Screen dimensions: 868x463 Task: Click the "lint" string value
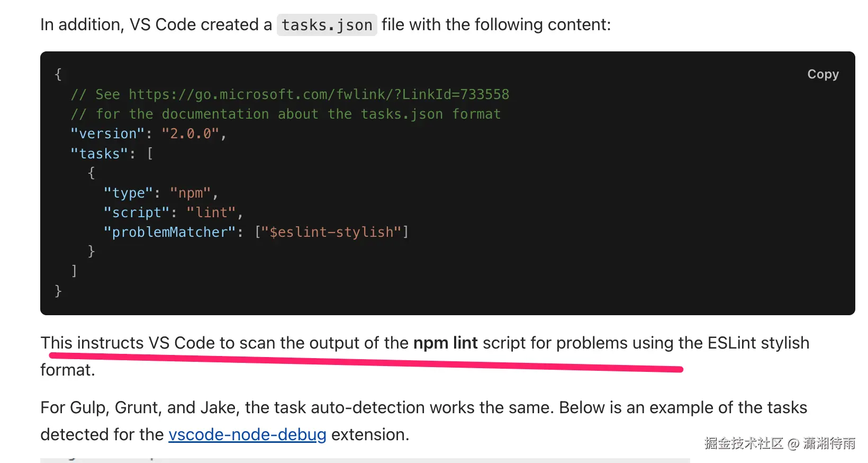[211, 212]
